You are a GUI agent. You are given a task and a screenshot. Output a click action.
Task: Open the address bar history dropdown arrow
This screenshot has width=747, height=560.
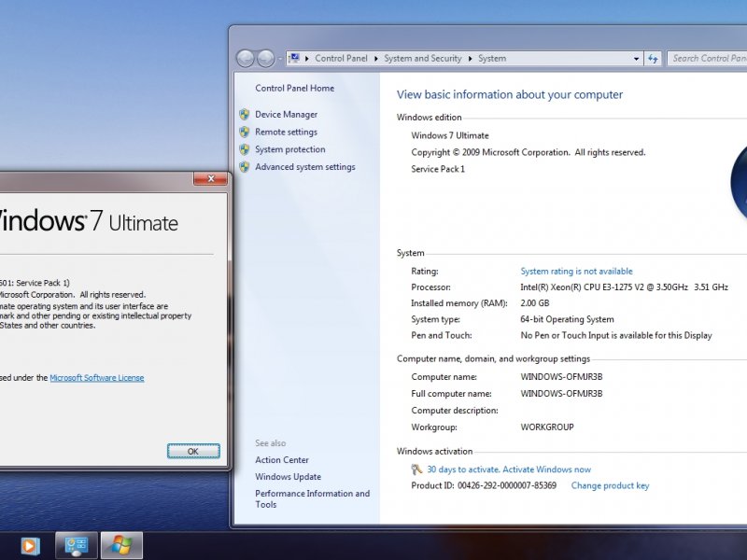(x=636, y=59)
